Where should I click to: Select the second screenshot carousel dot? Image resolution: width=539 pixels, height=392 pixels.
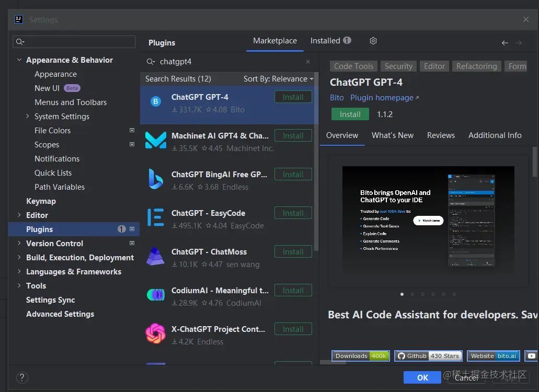(412, 294)
